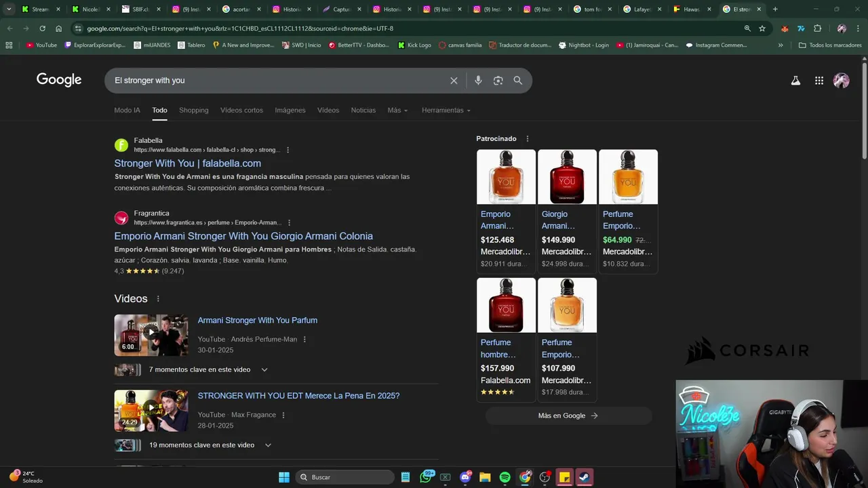Image resolution: width=868 pixels, height=488 pixels.
Task: Open Spotify from the taskbar
Action: point(505,477)
